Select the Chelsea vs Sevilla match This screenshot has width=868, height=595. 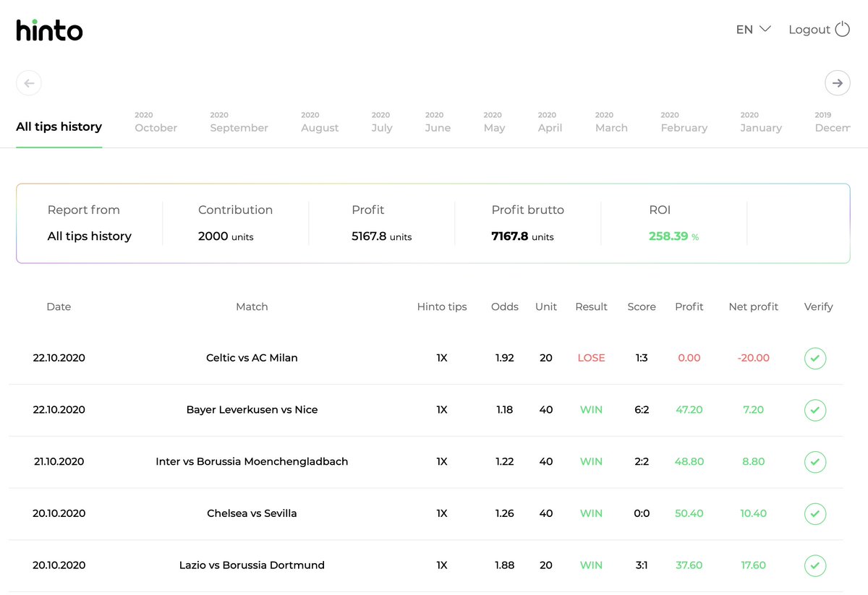click(x=252, y=513)
